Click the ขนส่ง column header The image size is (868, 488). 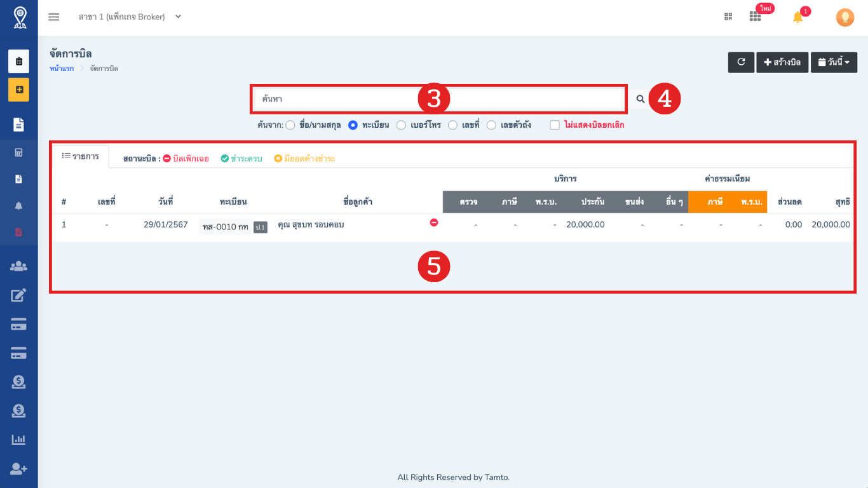click(634, 202)
